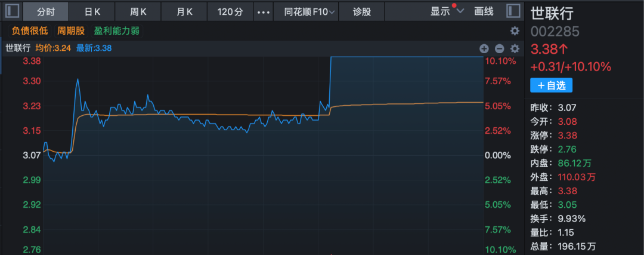Click 3.30 on left price axis
This screenshot has width=644, height=255.
[x=32, y=81]
